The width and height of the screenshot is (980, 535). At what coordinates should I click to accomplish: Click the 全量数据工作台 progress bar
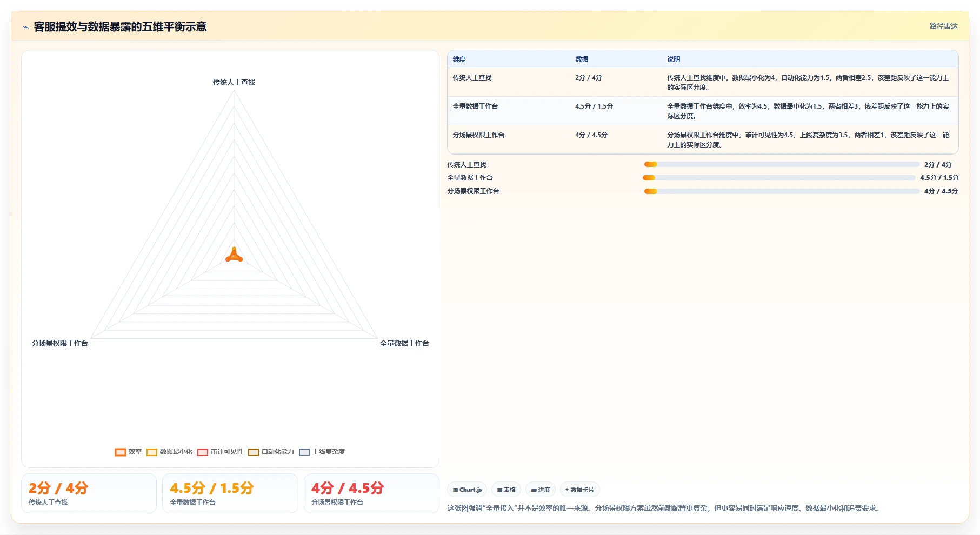click(x=779, y=178)
